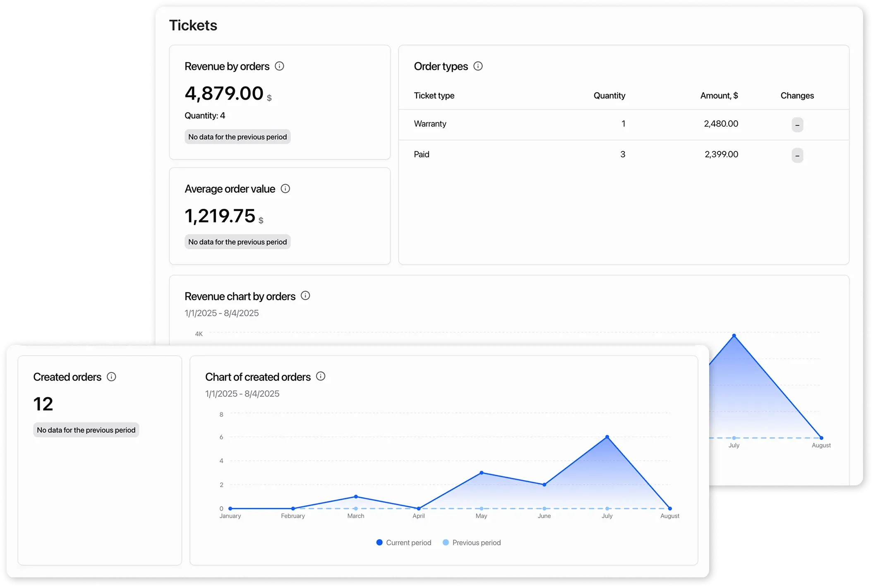Toggle the Previous period legend item
Image resolution: width=873 pixels, height=588 pixels.
471,543
